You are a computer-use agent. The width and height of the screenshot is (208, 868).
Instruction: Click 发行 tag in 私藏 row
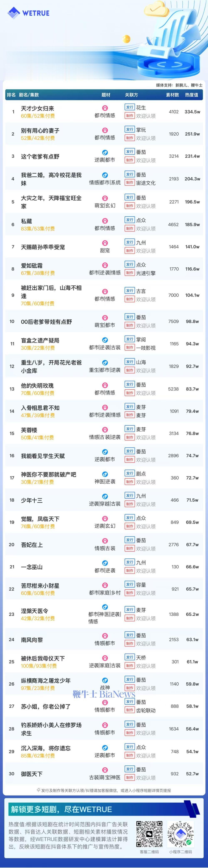[x=130, y=220]
